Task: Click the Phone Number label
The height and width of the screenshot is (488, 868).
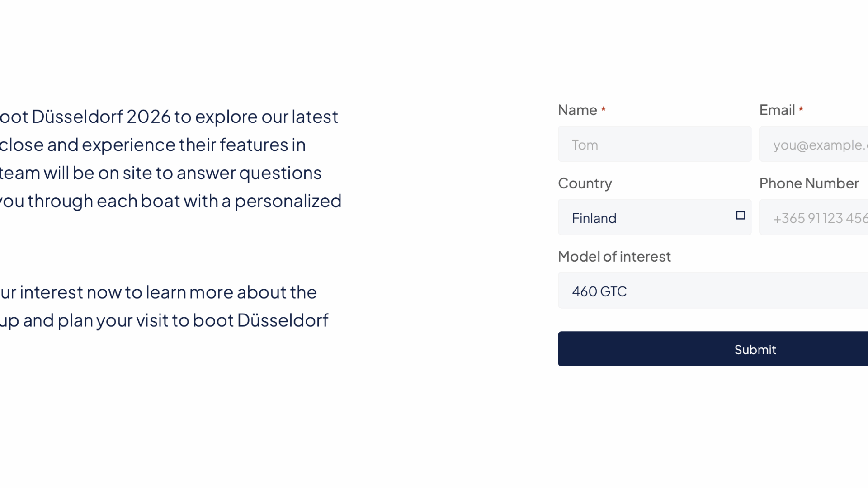Action: click(809, 183)
